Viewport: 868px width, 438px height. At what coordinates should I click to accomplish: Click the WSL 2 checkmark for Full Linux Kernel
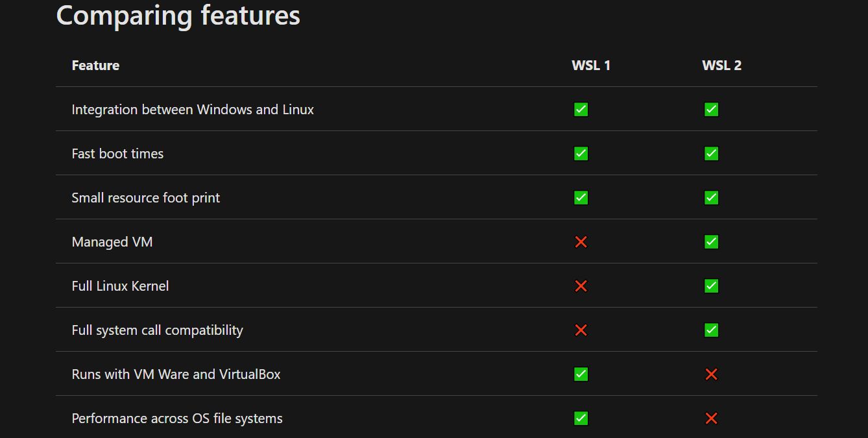711,286
